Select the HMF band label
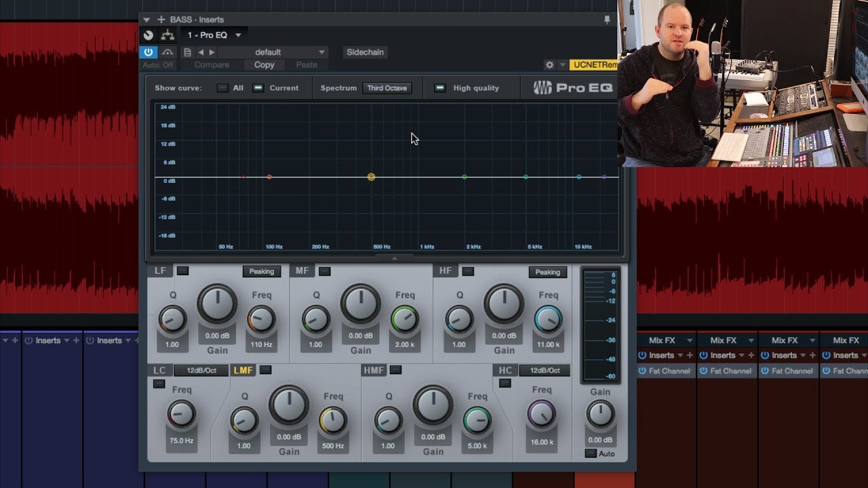This screenshot has height=488, width=868. (x=374, y=370)
